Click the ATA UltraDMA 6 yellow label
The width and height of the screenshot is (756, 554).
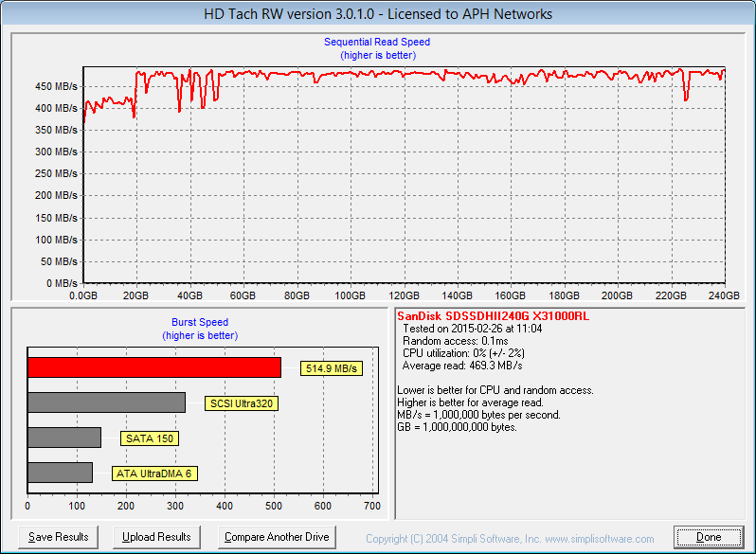coord(155,474)
